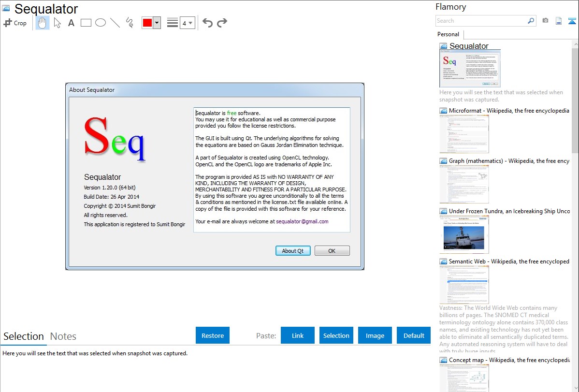Click the line thickness icon

(173, 23)
